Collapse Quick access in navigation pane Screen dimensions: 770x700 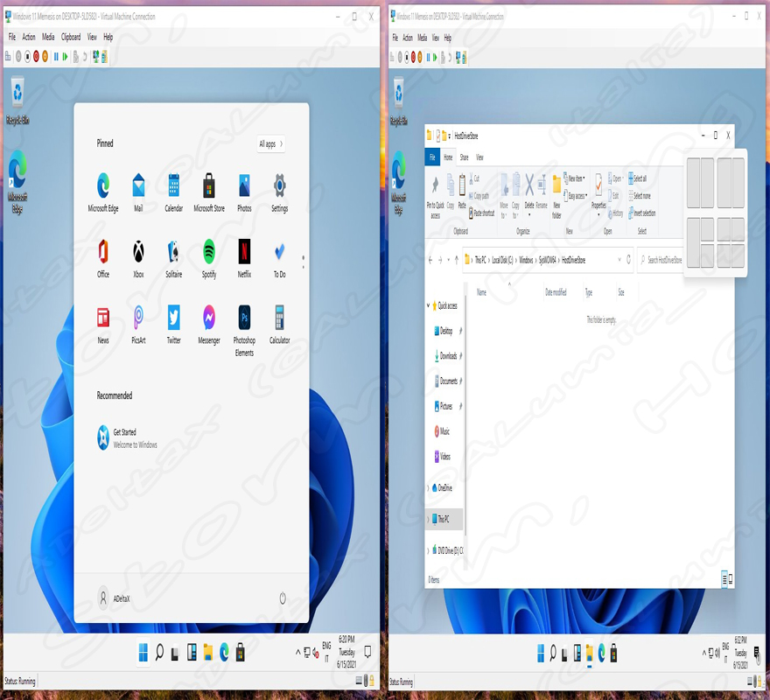428,305
